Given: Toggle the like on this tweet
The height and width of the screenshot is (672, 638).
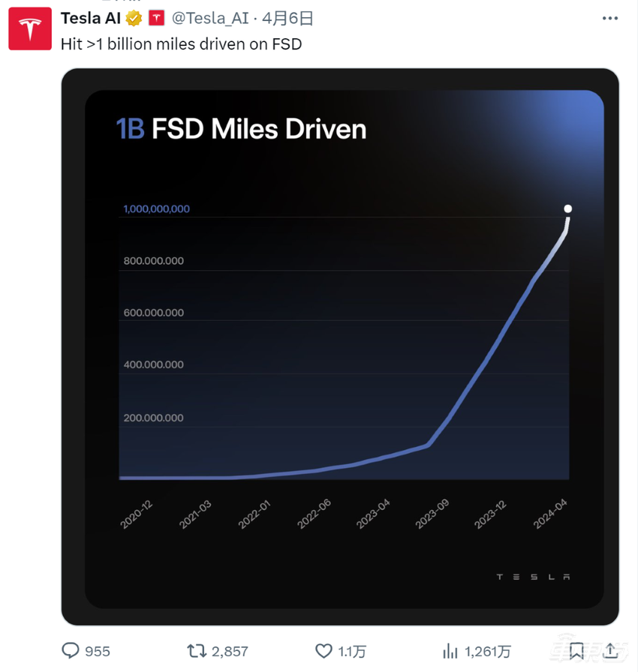Looking at the screenshot, I should tap(324, 651).
